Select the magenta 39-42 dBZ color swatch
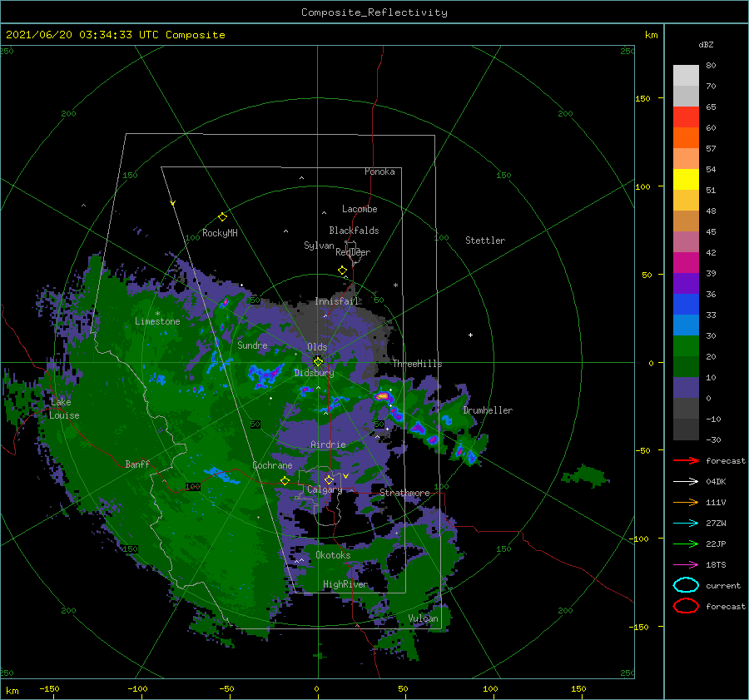Screen dimensions: 749x700 pos(686,263)
